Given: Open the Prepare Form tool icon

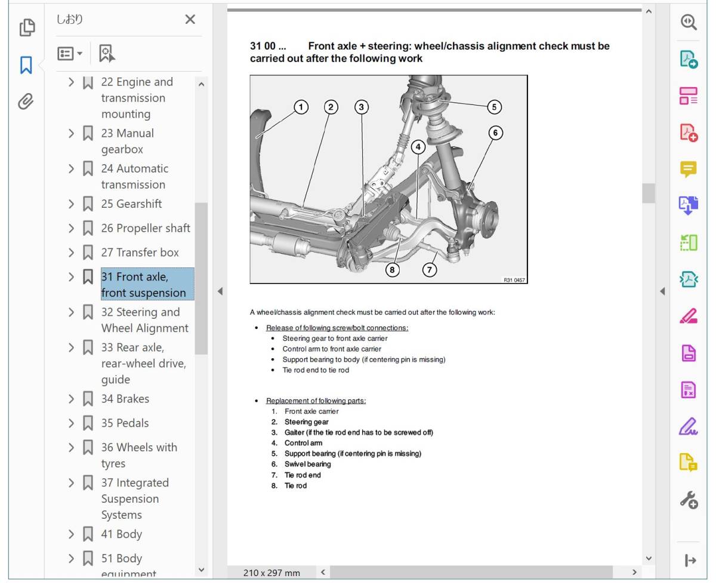Looking at the screenshot, I should pos(689,390).
